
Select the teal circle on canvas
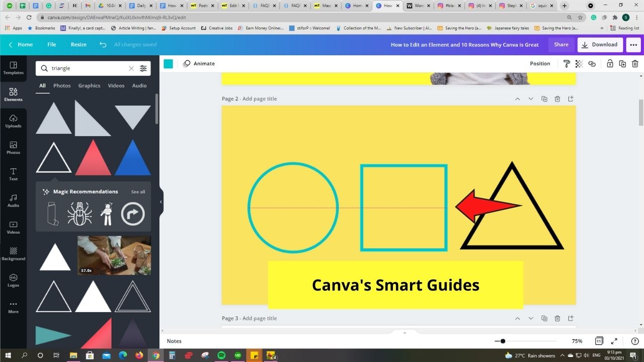[293, 207]
